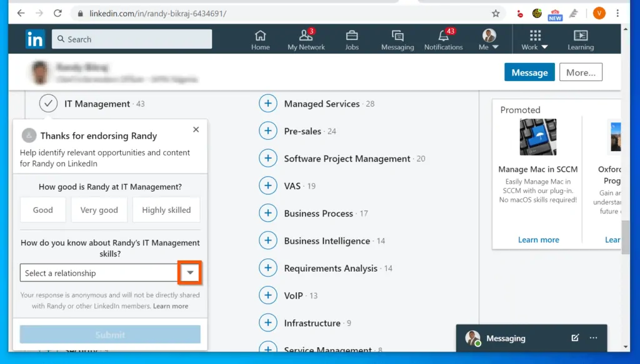This screenshot has width=640, height=364.
Task: Click the address bar URL
Action: point(157,14)
